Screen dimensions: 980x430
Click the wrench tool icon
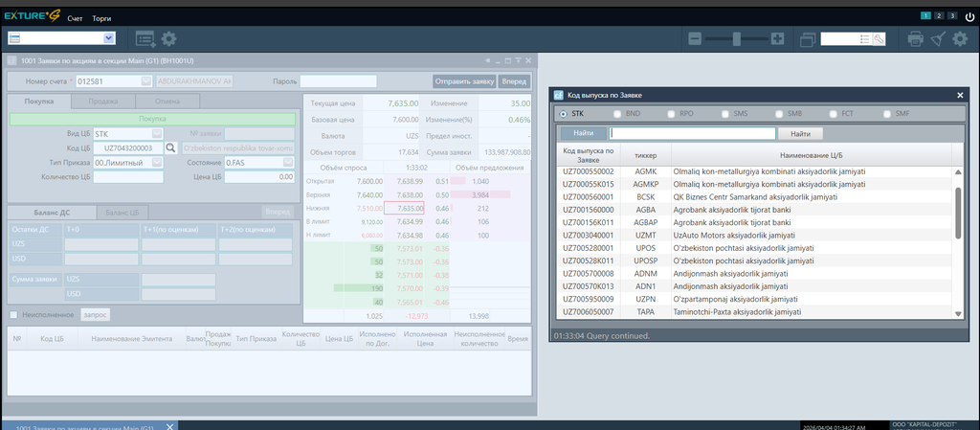click(879, 39)
